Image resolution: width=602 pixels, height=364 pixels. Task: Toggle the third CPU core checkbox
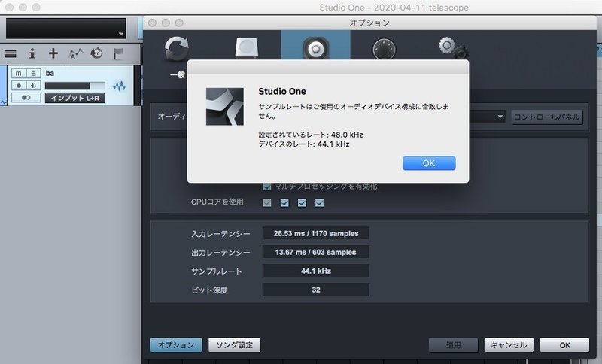pyautogui.click(x=303, y=202)
